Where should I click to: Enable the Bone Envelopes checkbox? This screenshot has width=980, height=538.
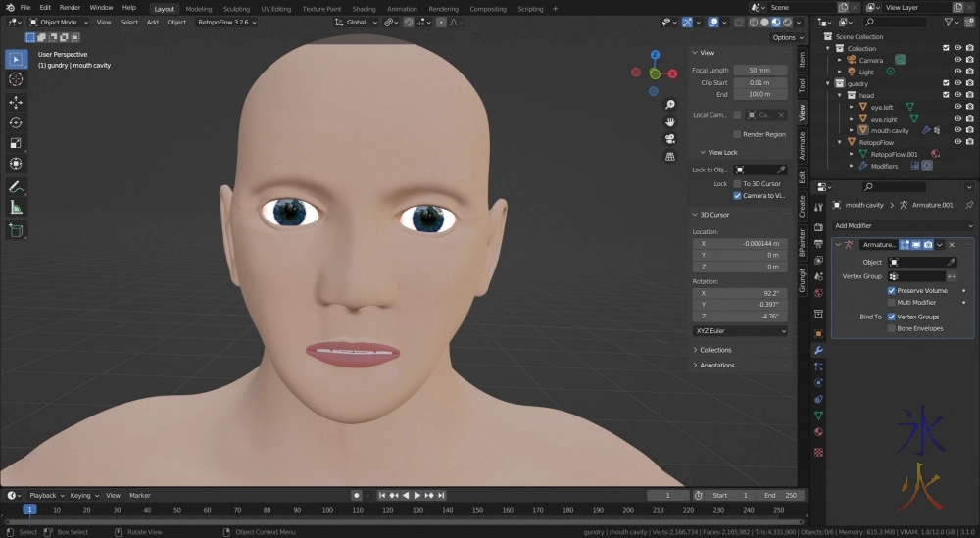coord(892,328)
